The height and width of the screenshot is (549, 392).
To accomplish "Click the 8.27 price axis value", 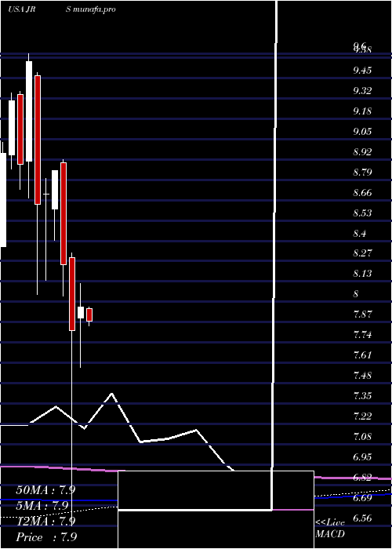I will tap(362, 253).
